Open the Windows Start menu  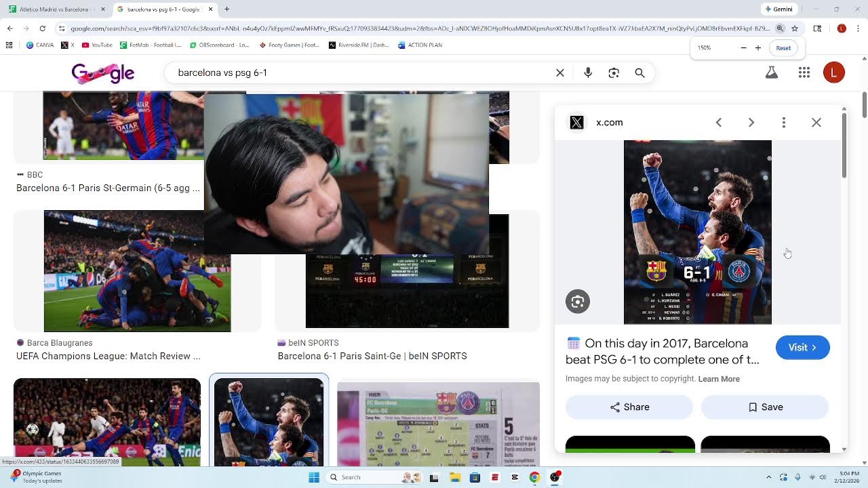[x=314, y=477]
